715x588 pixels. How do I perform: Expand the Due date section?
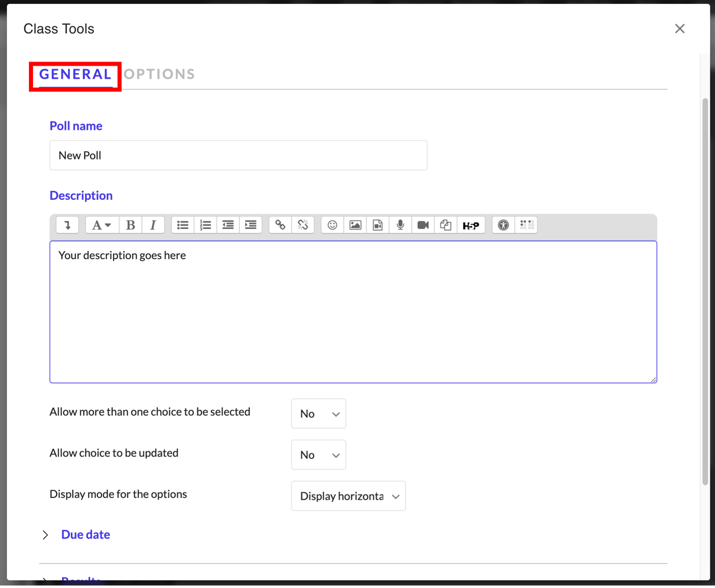pyautogui.click(x=85, y=534)
